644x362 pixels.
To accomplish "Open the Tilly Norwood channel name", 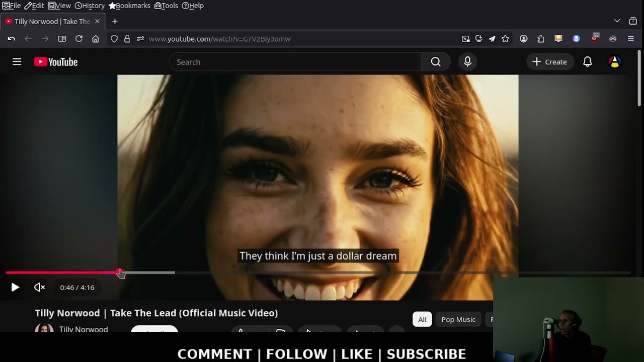I will click(x=84, y=329).
